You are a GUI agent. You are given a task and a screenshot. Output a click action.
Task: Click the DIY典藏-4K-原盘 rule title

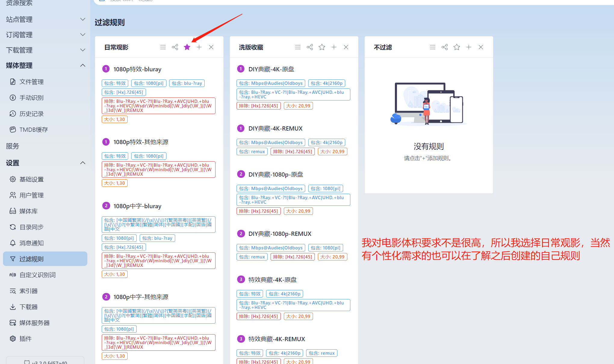tap(271, 69)
